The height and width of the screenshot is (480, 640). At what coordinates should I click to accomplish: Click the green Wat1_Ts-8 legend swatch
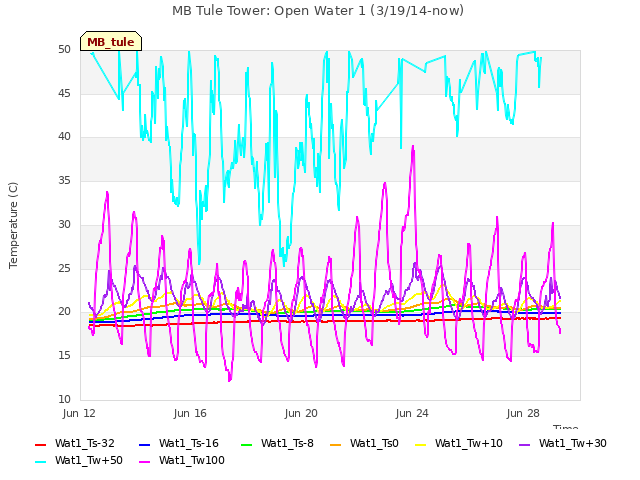[247, 444]
